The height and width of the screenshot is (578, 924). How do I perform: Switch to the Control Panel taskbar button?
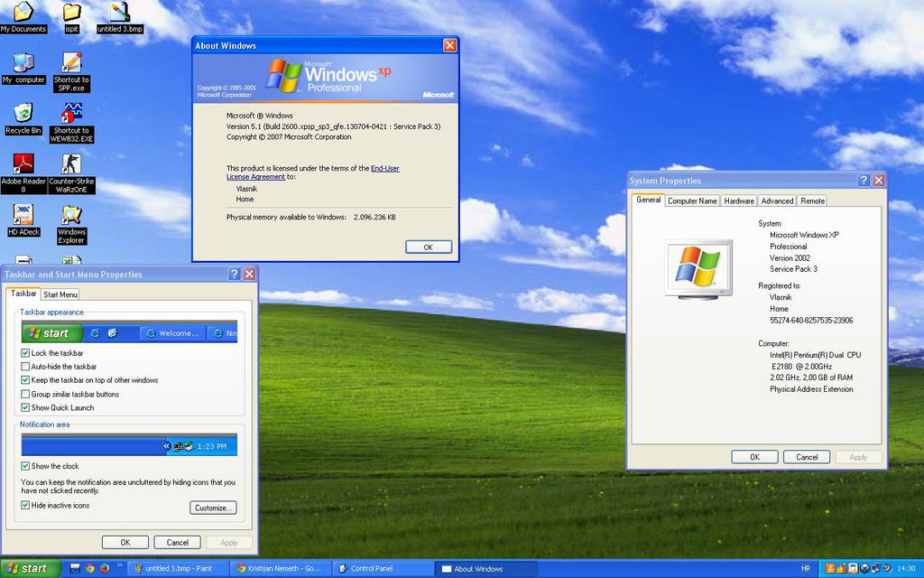tap(383, 569)
